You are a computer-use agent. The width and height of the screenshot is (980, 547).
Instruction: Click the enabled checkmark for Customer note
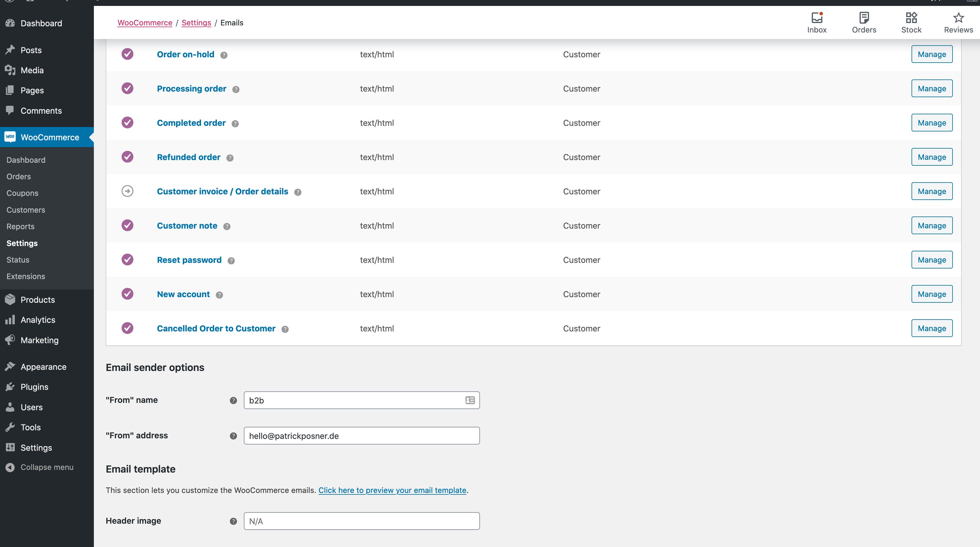(128, 225)
